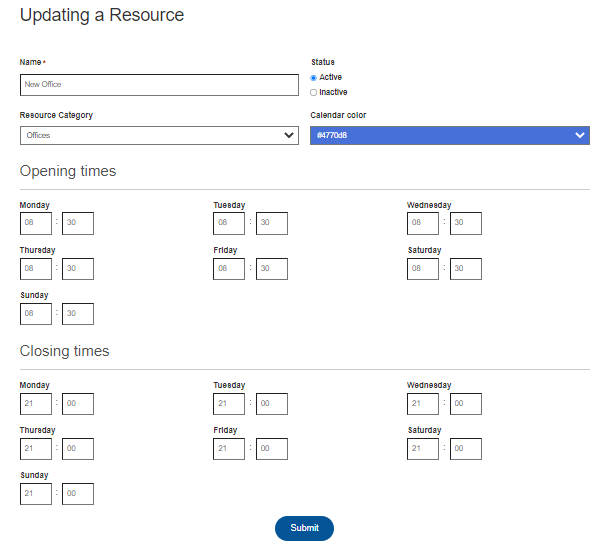Click Tuesday closing minutes field
Image resolution: width=606 pixels, height=548 pixels.
click(272, 404)
